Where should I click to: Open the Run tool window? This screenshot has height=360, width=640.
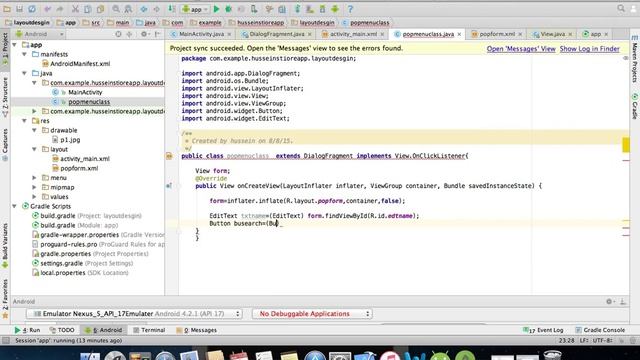click(x=27, y=330)
